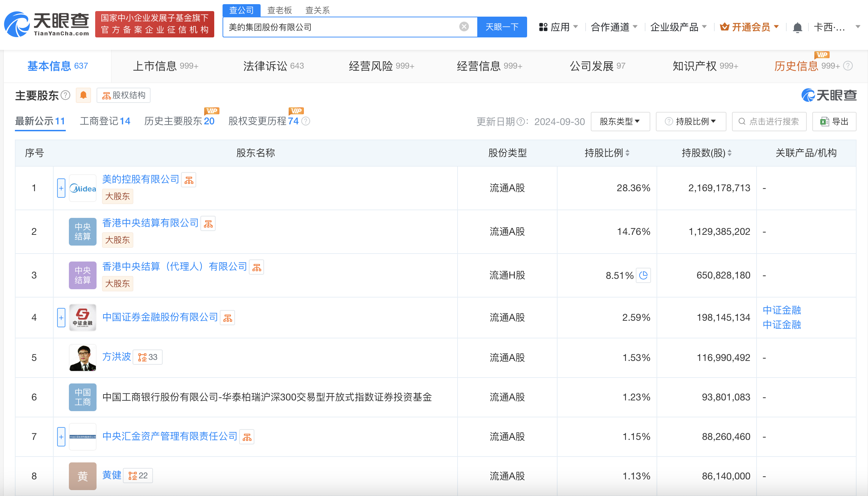Open equity icon for 香港中央结算（代理人）有限公司
This screenshot has width=868, height=496.
257,267
